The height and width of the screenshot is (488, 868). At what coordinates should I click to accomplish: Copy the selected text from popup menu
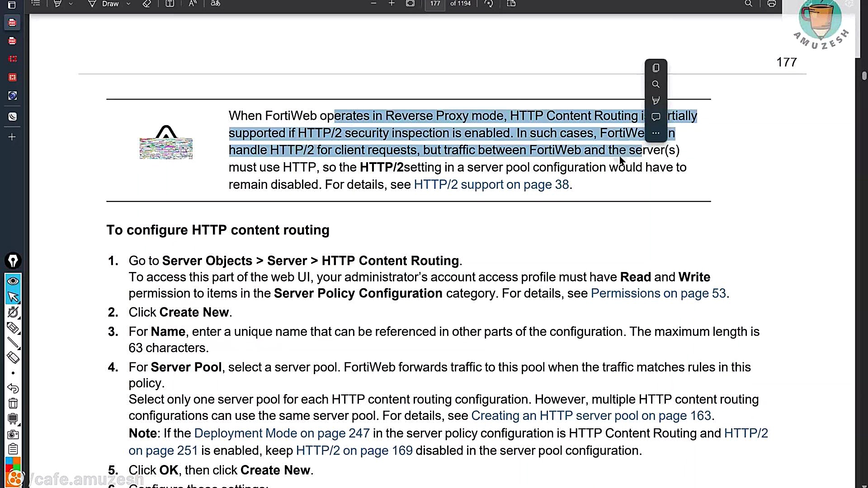[656, 68]
